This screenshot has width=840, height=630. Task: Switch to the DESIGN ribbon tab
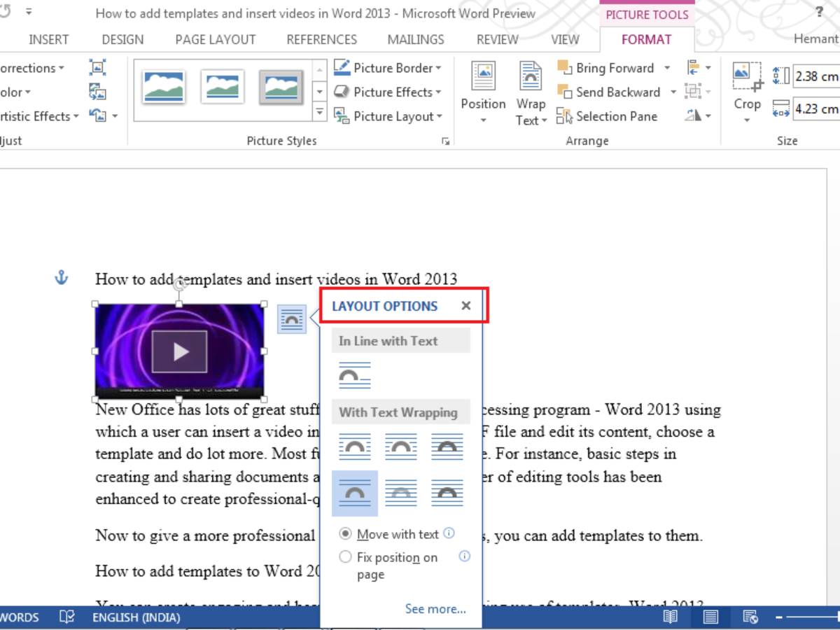point(122,40)
